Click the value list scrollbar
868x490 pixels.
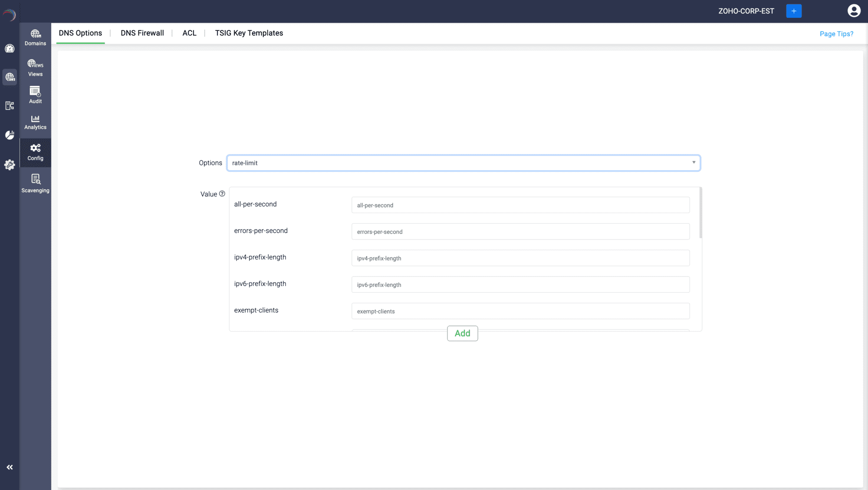click(x=700, y=213)
